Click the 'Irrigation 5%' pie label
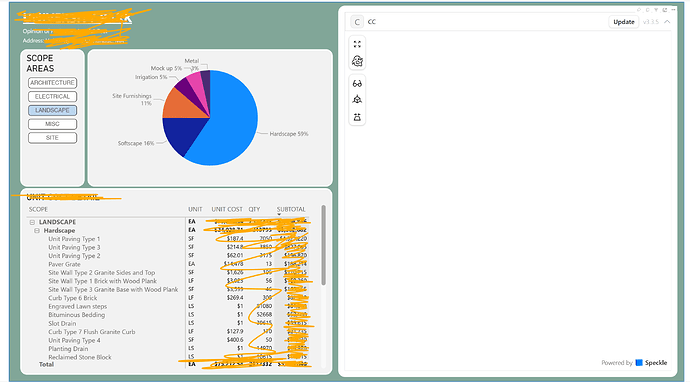Screen dimensions: 690x382 (x=150, y=77)
